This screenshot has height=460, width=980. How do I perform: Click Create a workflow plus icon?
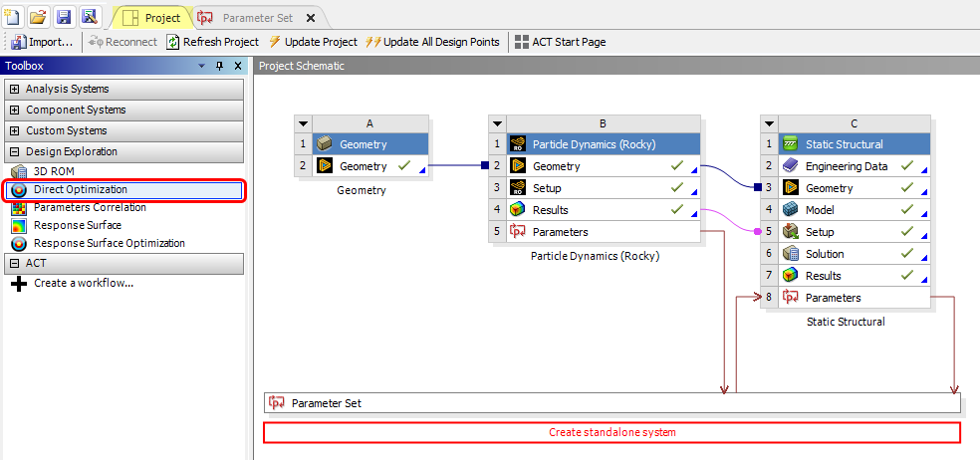click(19, 284)
